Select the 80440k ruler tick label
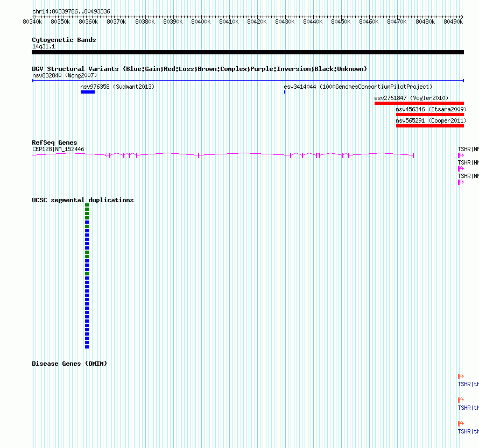This screenshot has width=479, height=448. point(313,22)
